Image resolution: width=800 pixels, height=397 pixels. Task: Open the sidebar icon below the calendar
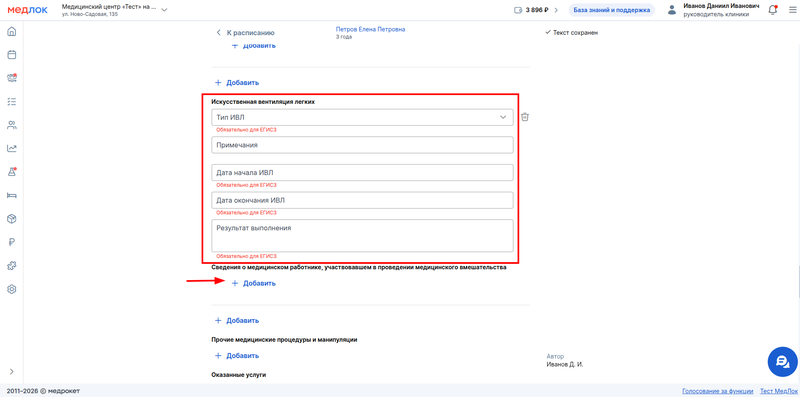(x=12, y=78)
